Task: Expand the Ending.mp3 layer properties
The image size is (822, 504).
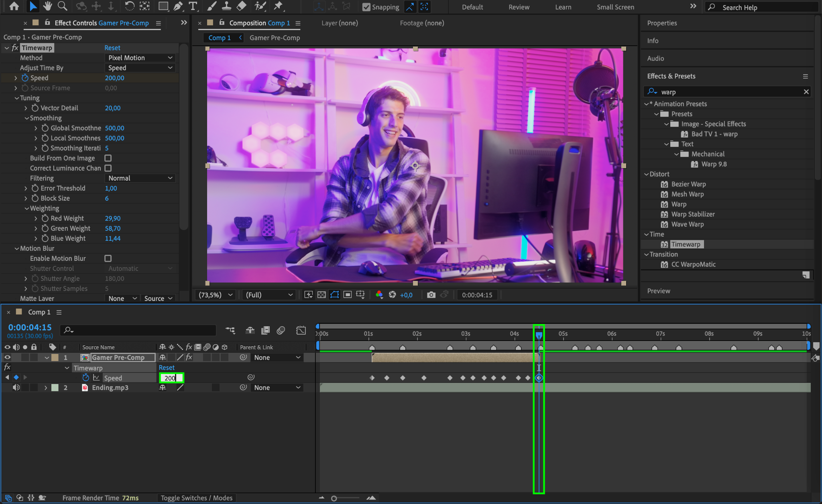Action: point(46,388)
